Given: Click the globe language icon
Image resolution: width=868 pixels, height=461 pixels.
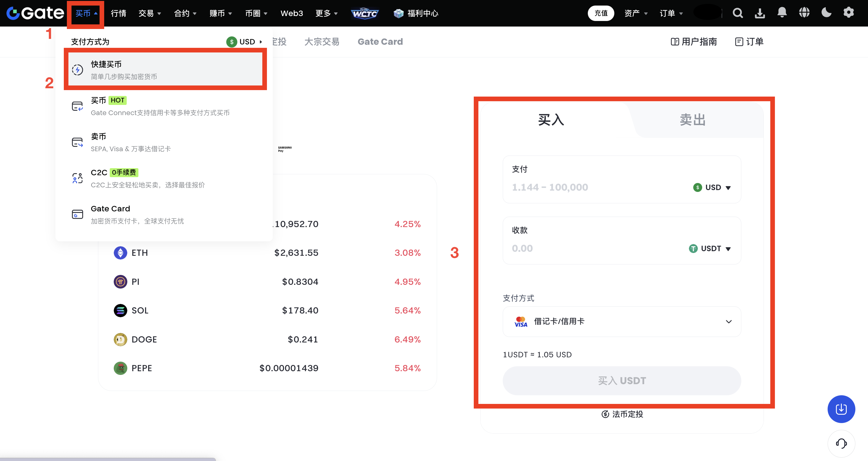Looking at the screenshot, I should (804, 13).
